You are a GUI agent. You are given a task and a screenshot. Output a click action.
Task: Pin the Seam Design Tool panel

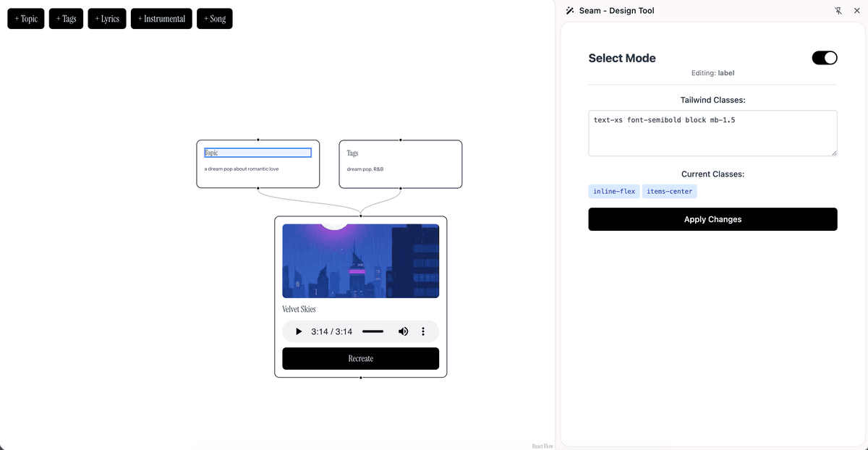(838, 11)
